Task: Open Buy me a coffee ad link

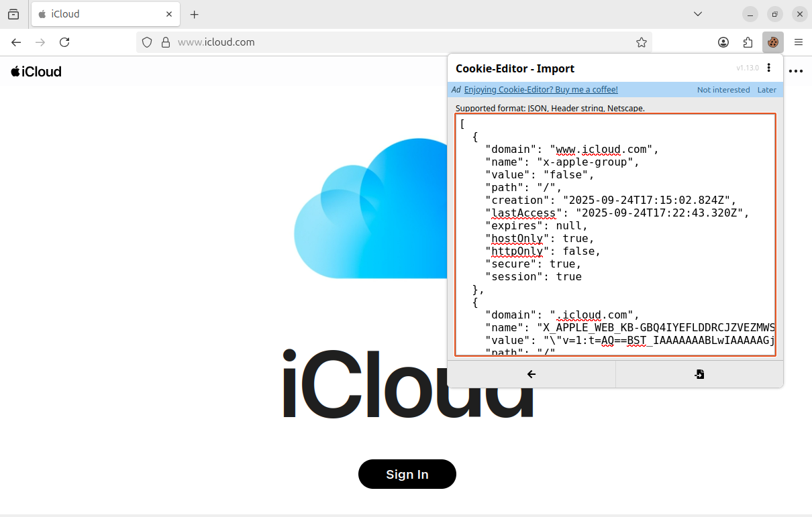Action: coord(541,90)
